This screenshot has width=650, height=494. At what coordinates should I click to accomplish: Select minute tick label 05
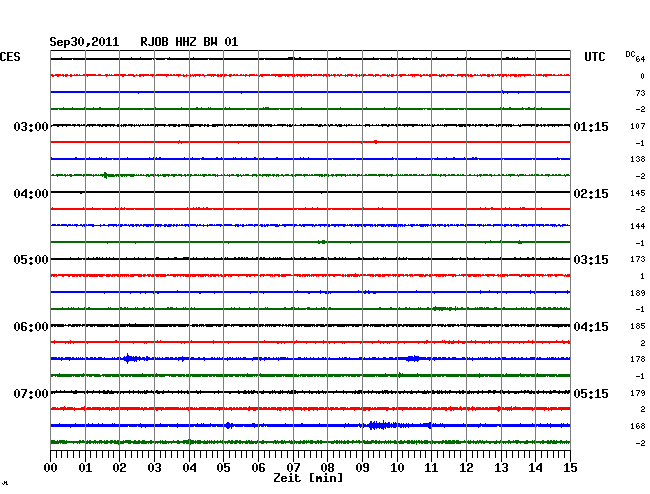click(223, 468)
